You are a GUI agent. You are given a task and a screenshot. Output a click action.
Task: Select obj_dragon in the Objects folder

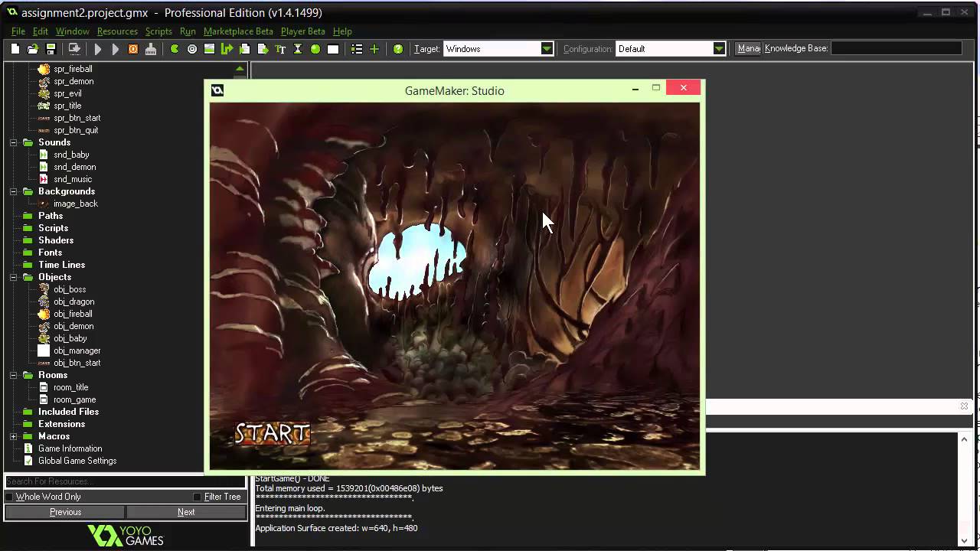coord(74,302)
